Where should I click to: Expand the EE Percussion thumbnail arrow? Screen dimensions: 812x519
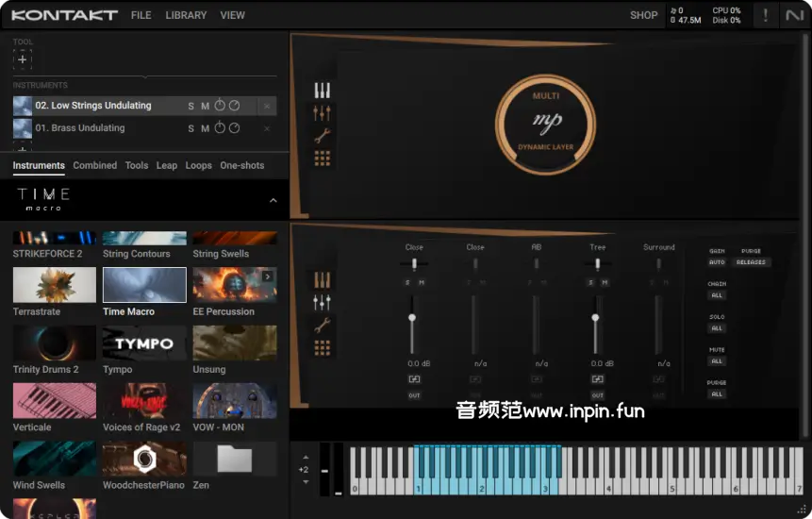268,276
